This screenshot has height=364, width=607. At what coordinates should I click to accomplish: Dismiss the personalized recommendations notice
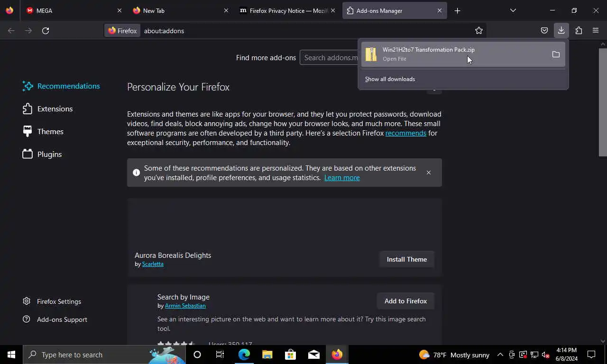[429, 173]
